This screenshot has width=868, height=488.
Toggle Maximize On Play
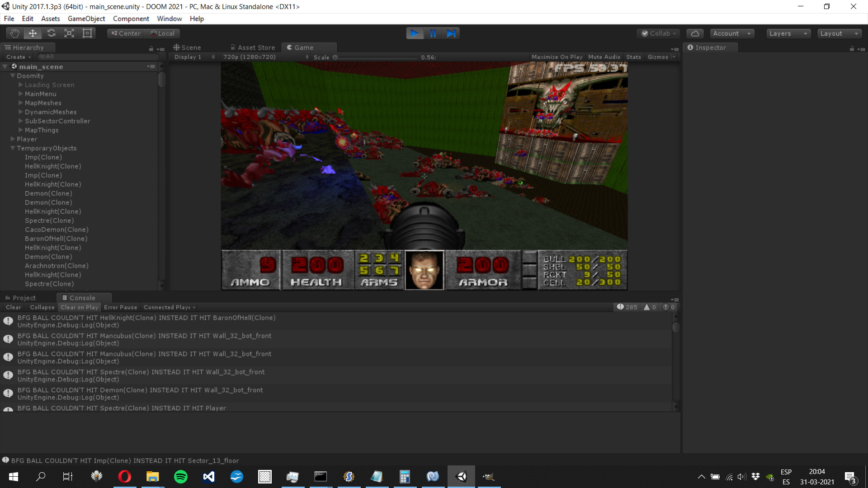coord(557,57)
